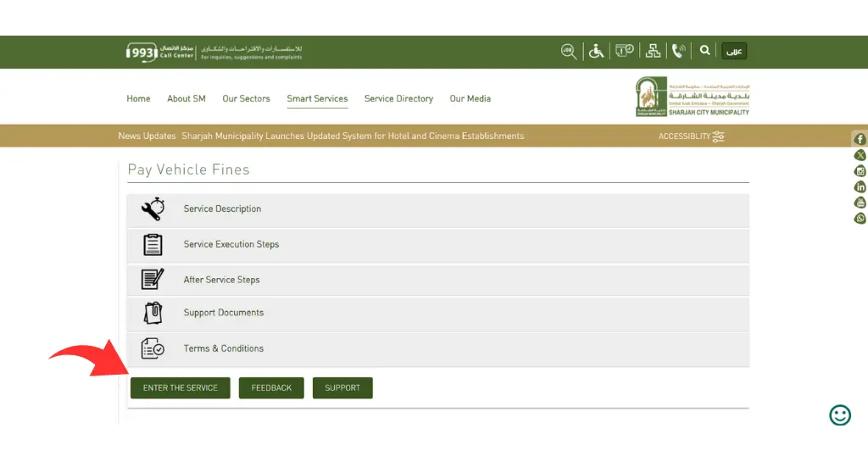Open the X (Twitter) sidebar icon
Viewport: 868px width, 473px height.
[x=860, y=155]
